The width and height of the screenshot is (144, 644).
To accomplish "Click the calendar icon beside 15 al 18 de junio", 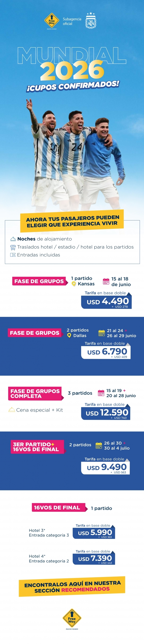I will point(106,281).
